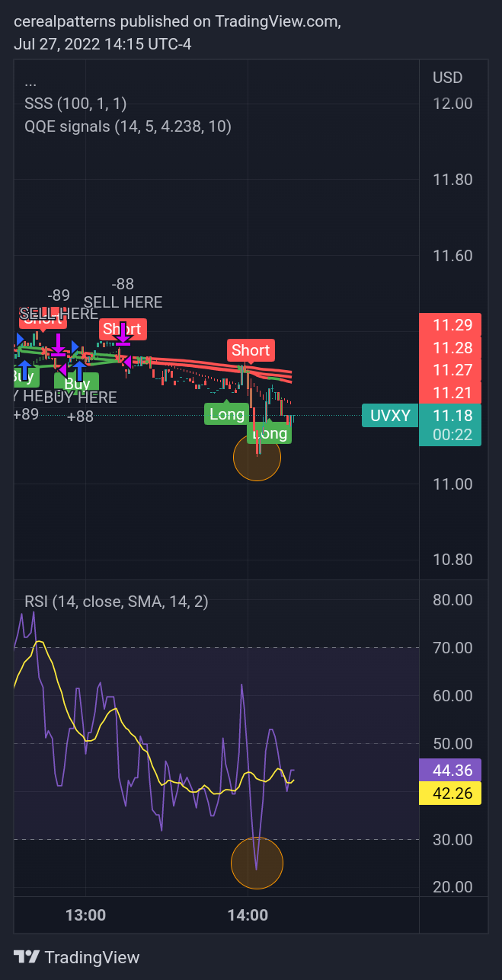Click the 12.00 price axis label

click(x=452, y=104)
